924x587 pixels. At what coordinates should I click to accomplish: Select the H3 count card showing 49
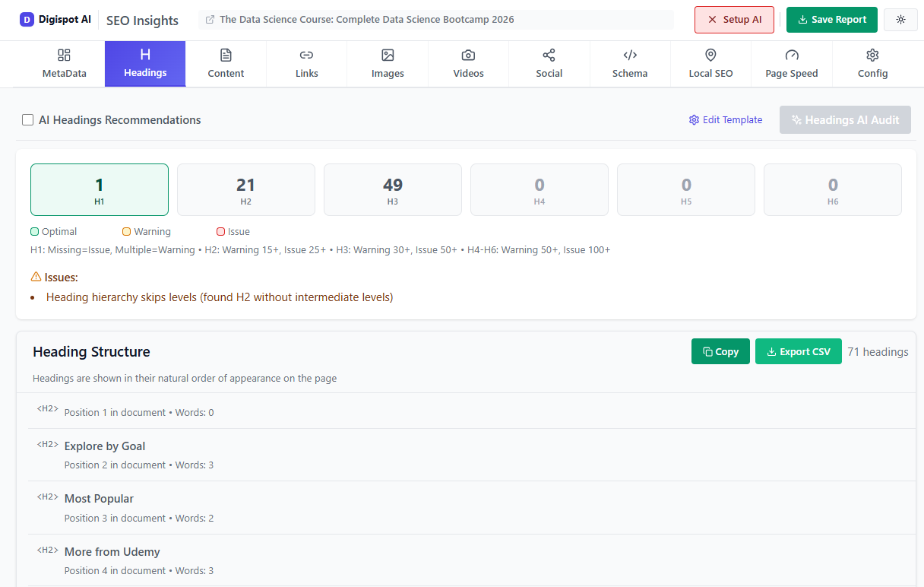[393, 190]
